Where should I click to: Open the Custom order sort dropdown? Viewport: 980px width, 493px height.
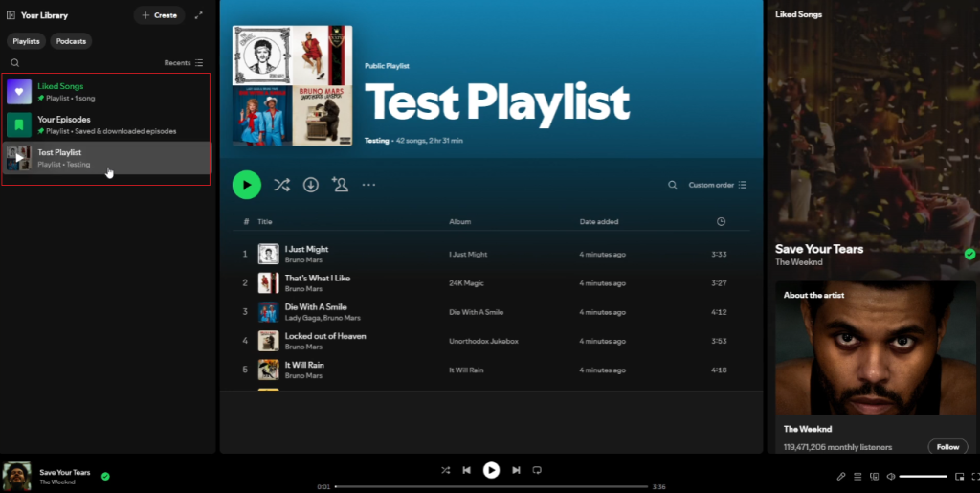point(718,185)
